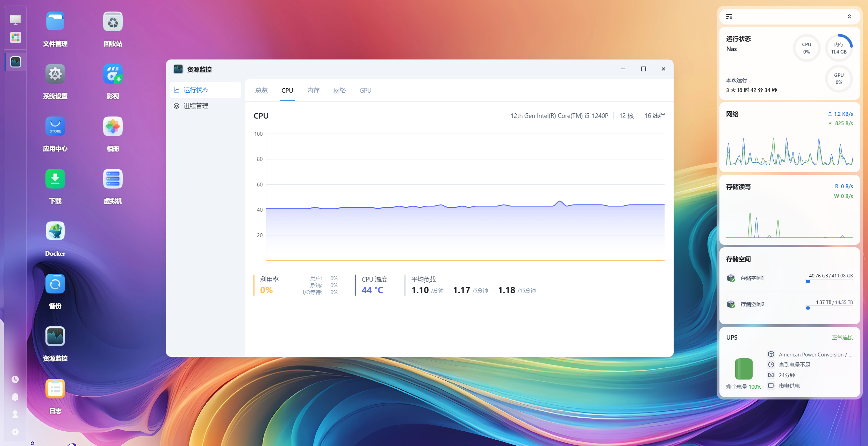The height and width of the screenshot is (446, 868).
Task: Collapse the widget panel with chevron
Action: [849, 16]
